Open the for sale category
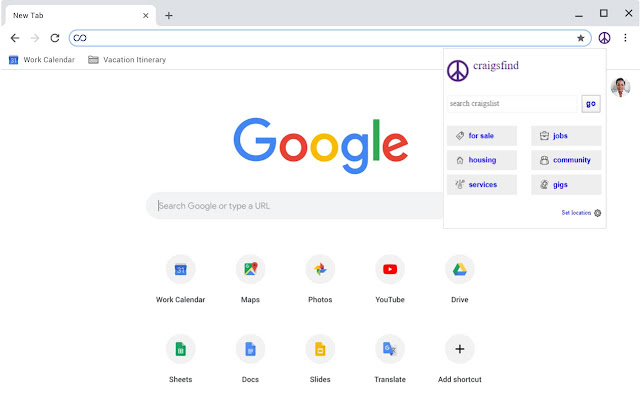 coord(482,136)
